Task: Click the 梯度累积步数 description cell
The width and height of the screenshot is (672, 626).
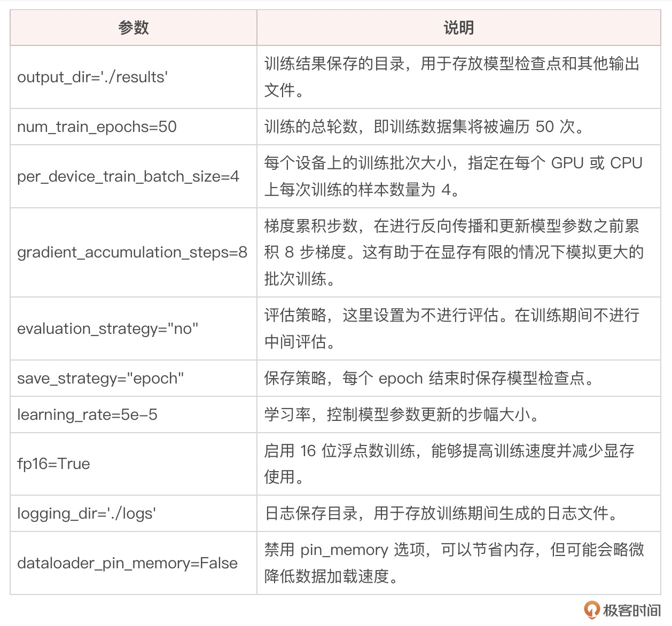Action: (x=453, y=253)
